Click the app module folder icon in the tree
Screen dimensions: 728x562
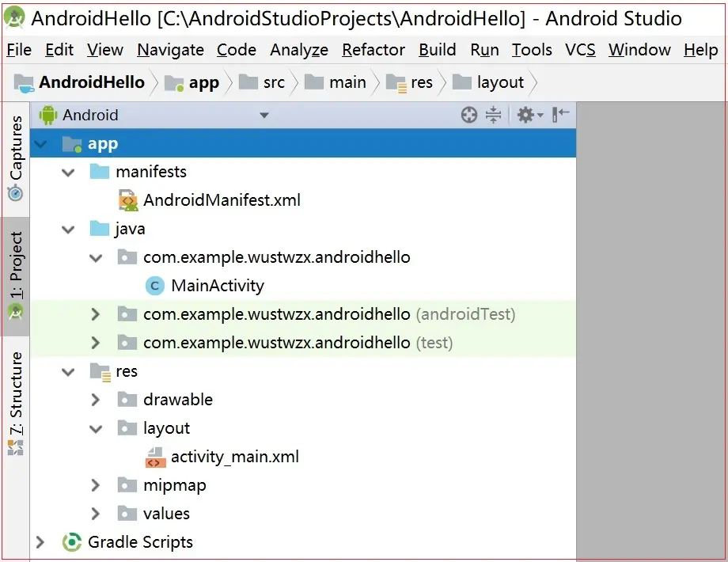click(72, 144)
